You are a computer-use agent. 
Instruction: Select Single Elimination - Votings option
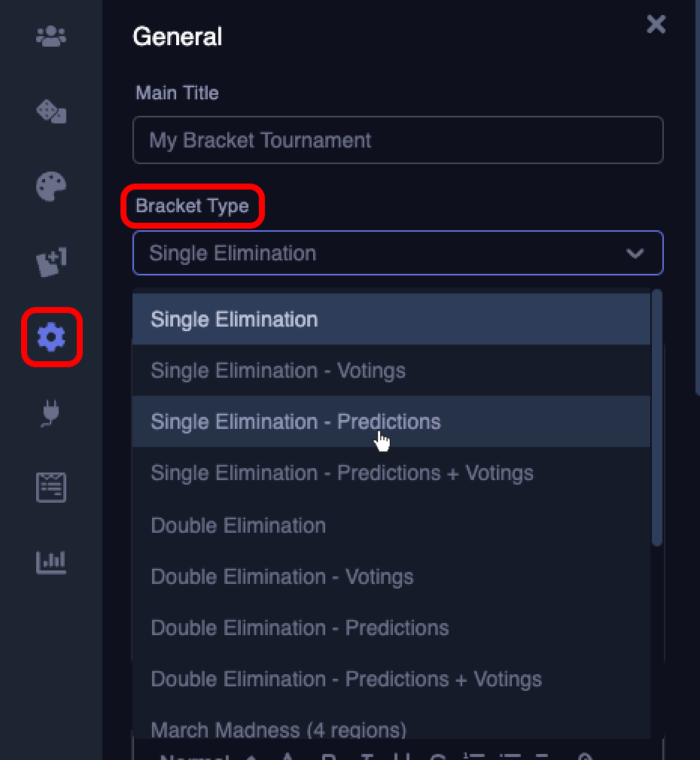point(278,370)
